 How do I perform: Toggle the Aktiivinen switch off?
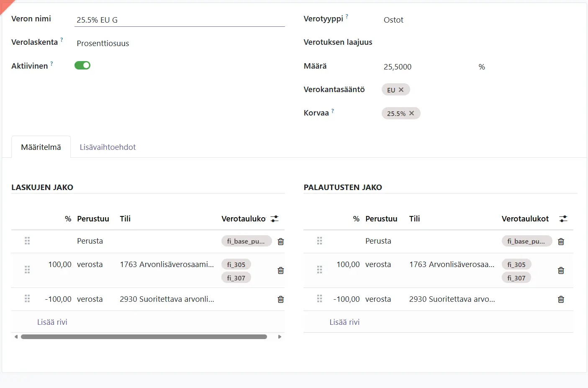(82, 65)
